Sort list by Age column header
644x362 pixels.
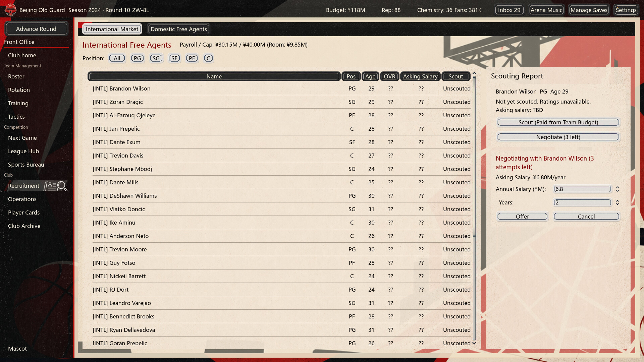pos(370,76)
